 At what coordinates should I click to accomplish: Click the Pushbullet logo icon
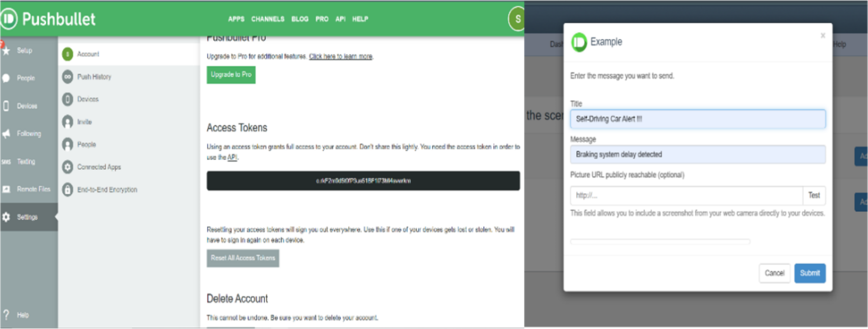[x=8, y=19]
